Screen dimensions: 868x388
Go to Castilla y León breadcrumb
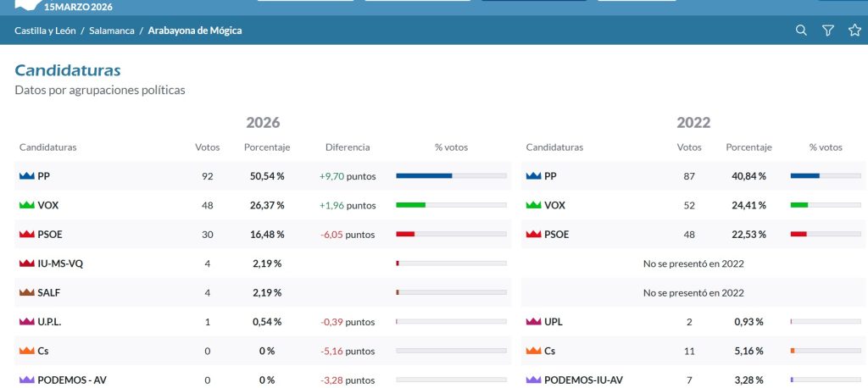(45, 30)
